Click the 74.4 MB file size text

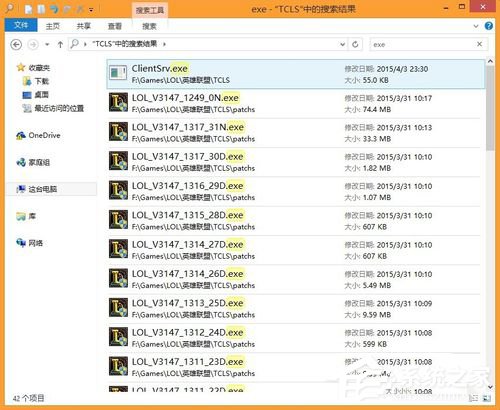pos(377,109)
